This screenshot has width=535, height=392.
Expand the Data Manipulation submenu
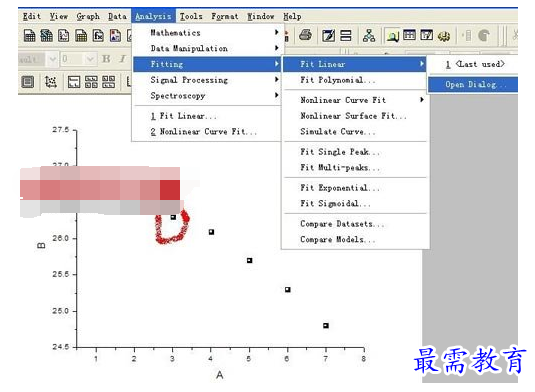point(207,48)
